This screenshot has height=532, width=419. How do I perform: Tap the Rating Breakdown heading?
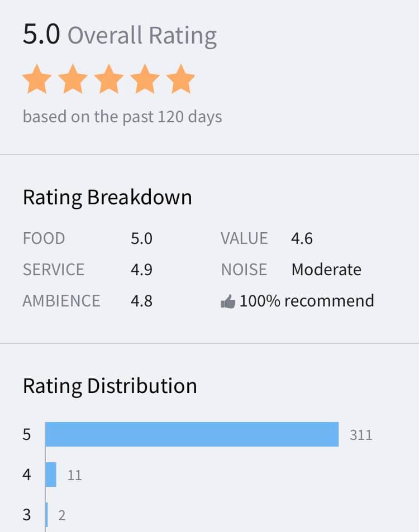(x=107, y=198)
